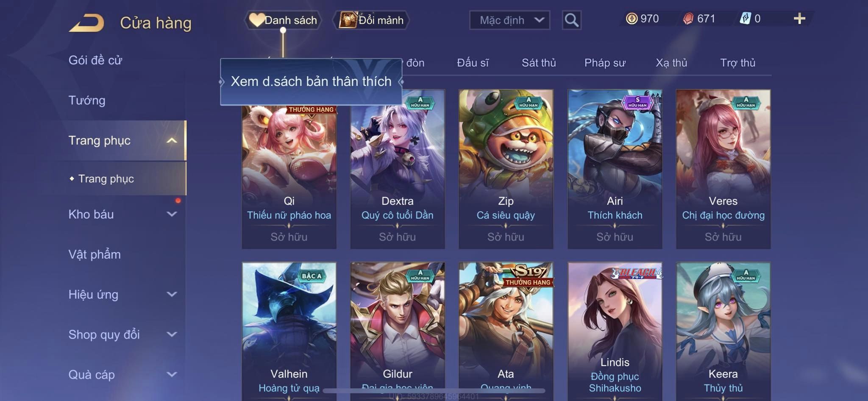Tap the red ruby balance icon

click(x=688, y=19)
